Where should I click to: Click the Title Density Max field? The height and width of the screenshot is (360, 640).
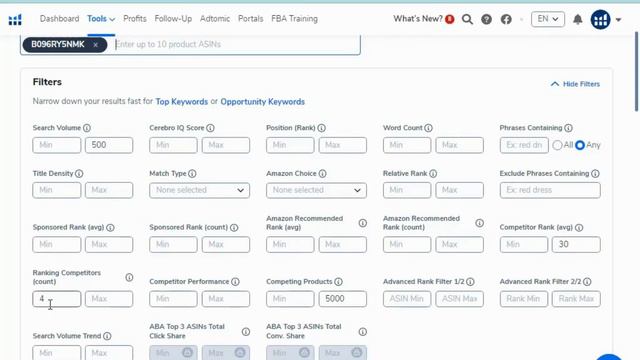109,190
